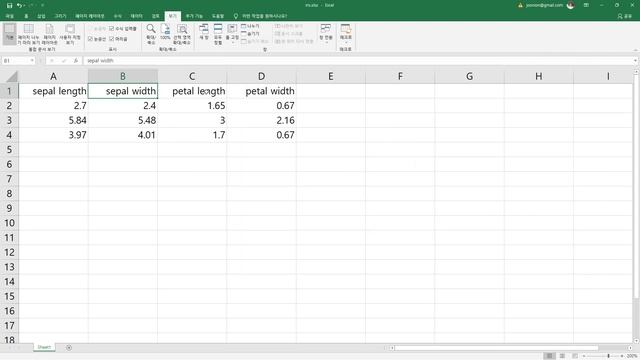The height and width of the screenshot is (360, 640).
Task: Open the Zoom magnifier dialog
Action: 151,34
